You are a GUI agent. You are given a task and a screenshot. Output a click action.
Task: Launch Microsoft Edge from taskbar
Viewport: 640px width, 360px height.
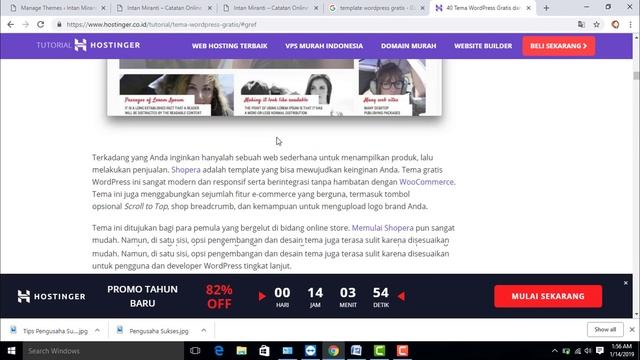tap(219, 351)
